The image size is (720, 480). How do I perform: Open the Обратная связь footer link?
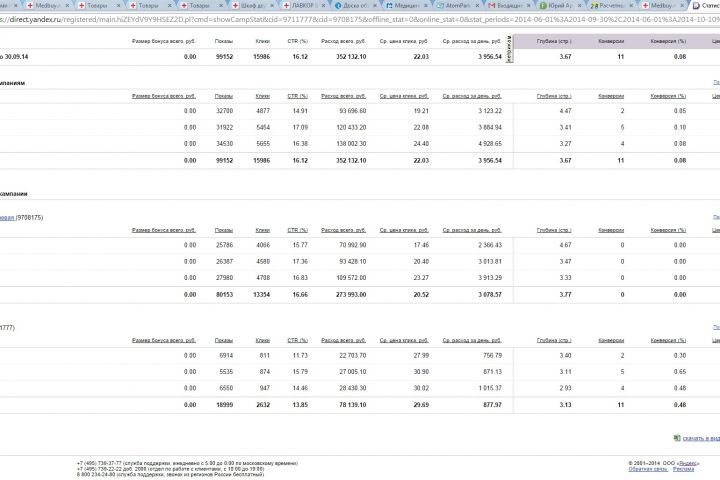[648, 469]
